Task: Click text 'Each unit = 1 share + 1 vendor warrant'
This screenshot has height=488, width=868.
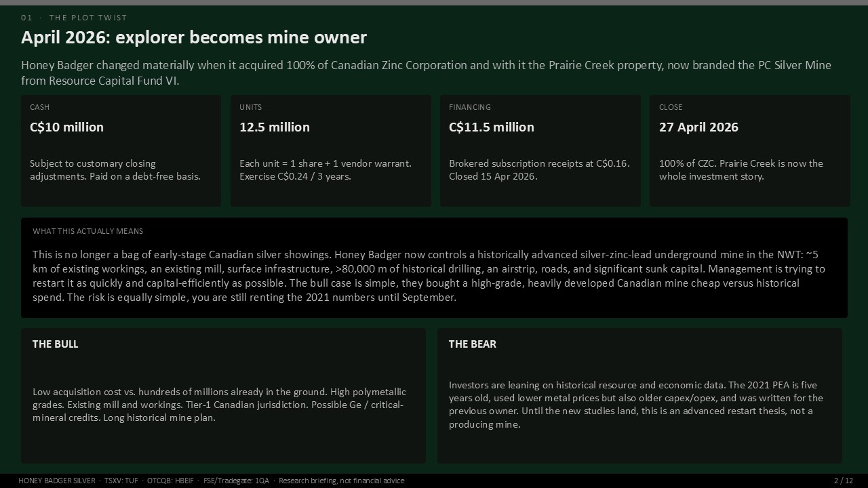Action: click(x=325, y=169)
